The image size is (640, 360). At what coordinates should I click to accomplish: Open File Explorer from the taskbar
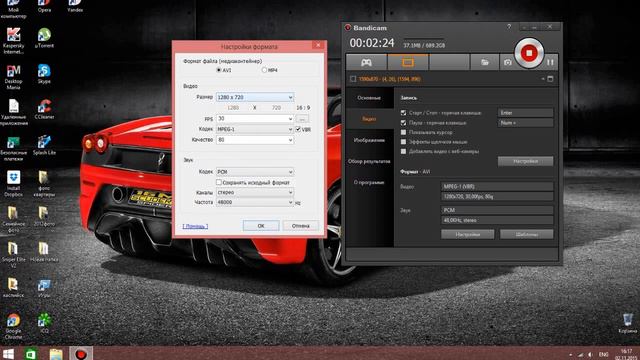(56, 353)
